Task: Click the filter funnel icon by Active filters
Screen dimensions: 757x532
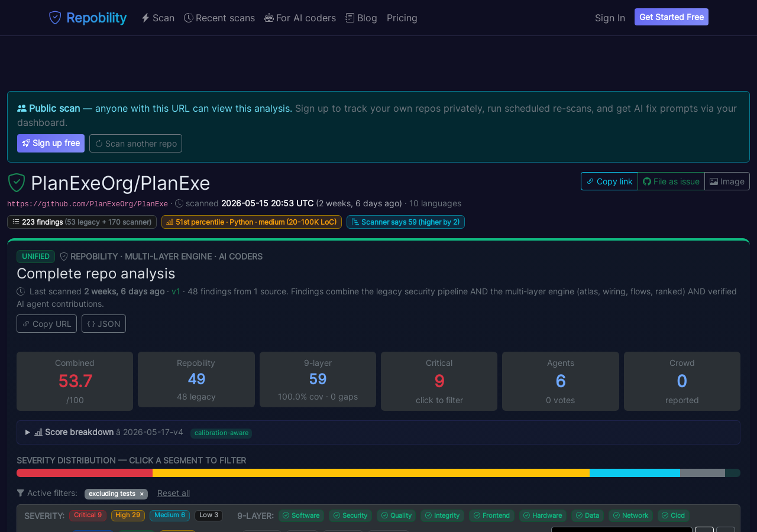Action: tap(21, 493)
